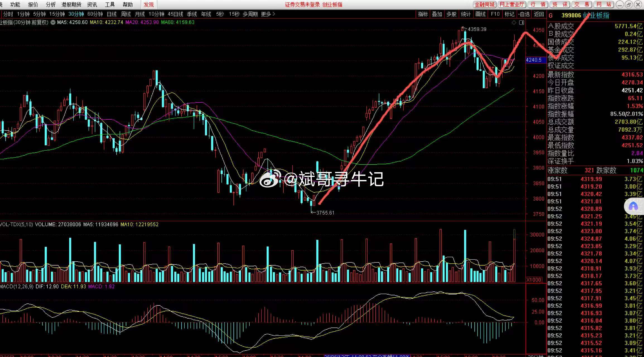Switch to 周线 weekly chart
644x357 pixels.
[x=126, y=14]
